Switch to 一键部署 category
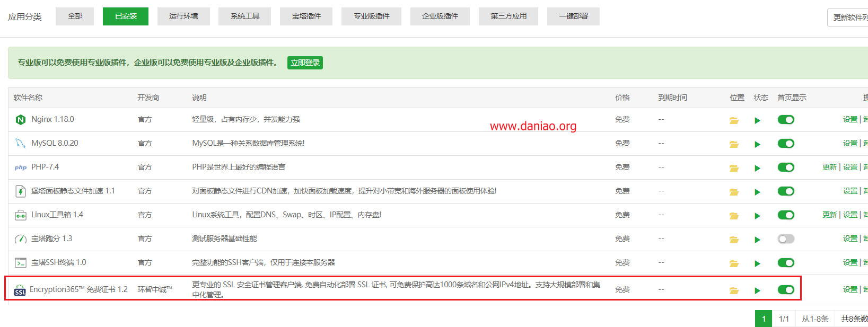Viewport: 868px width, 327px height. [x=573, y=16]
